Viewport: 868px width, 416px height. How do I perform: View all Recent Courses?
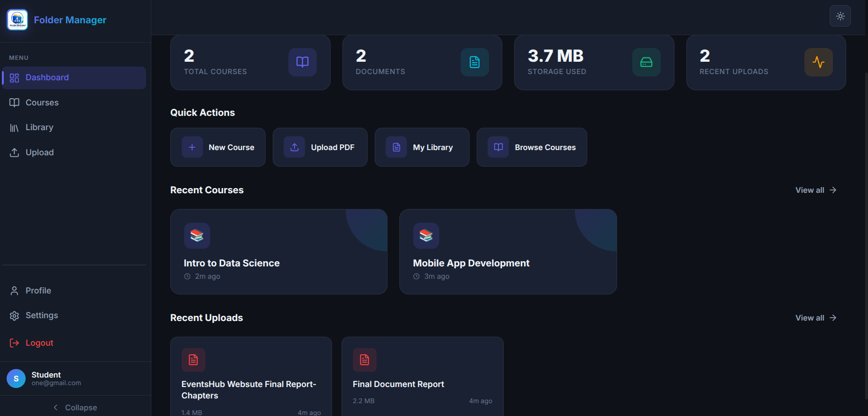point(816,190)
